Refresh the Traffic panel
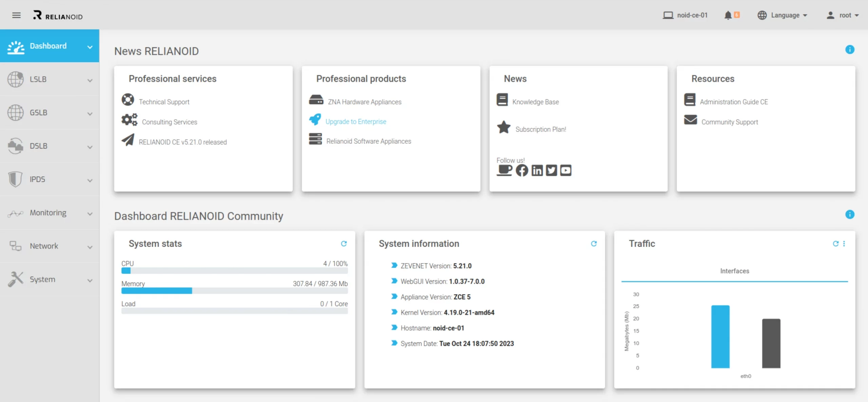This screenshot has height=402, width=868. pos(835,244)
